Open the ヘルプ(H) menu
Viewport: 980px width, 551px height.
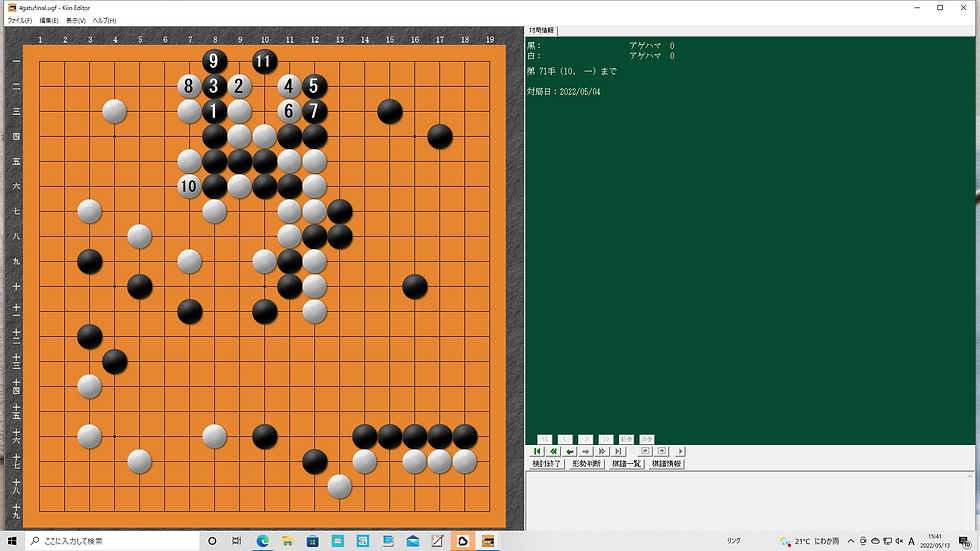tap(104, 21)
